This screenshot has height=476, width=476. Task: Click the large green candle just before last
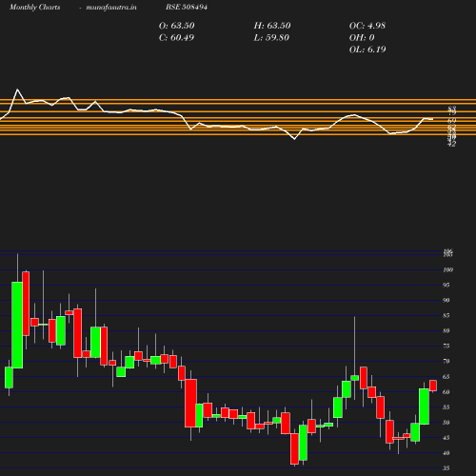(x=424, y=407)
